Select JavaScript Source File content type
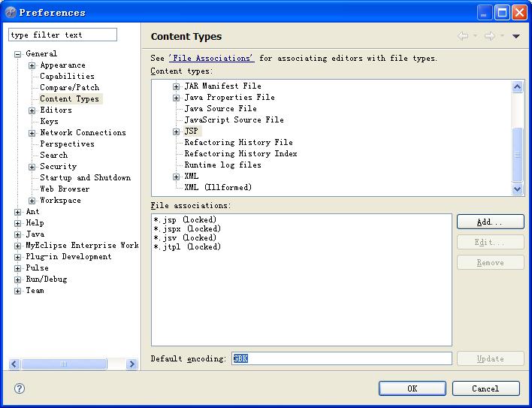532x408 pixels. pos(234,119)
